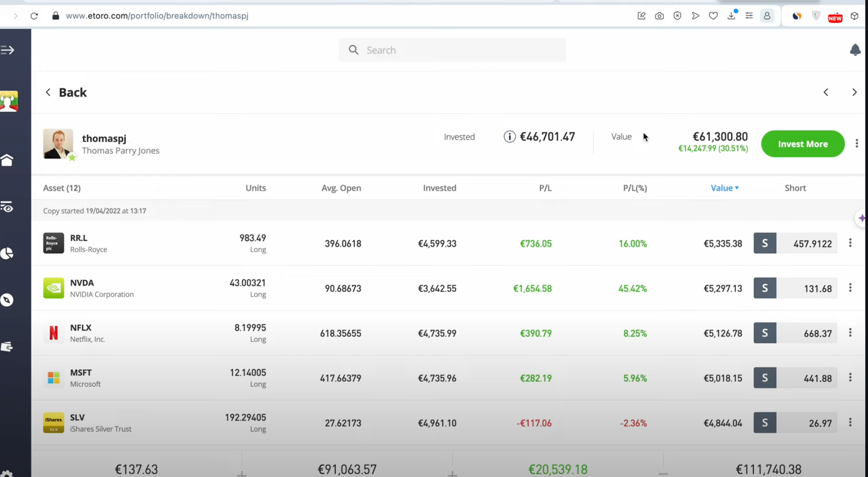Click the Invest More button
Image resolution: width=868 pixels, height=477 pixels.
pos(803,144)
